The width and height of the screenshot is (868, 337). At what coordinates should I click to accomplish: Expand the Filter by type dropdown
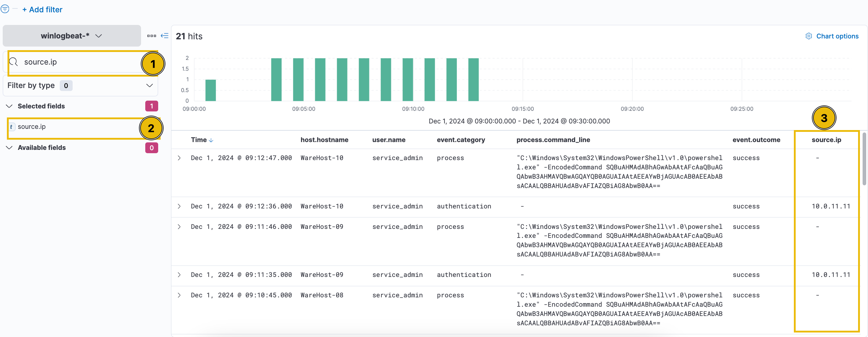tap(80, 86)
